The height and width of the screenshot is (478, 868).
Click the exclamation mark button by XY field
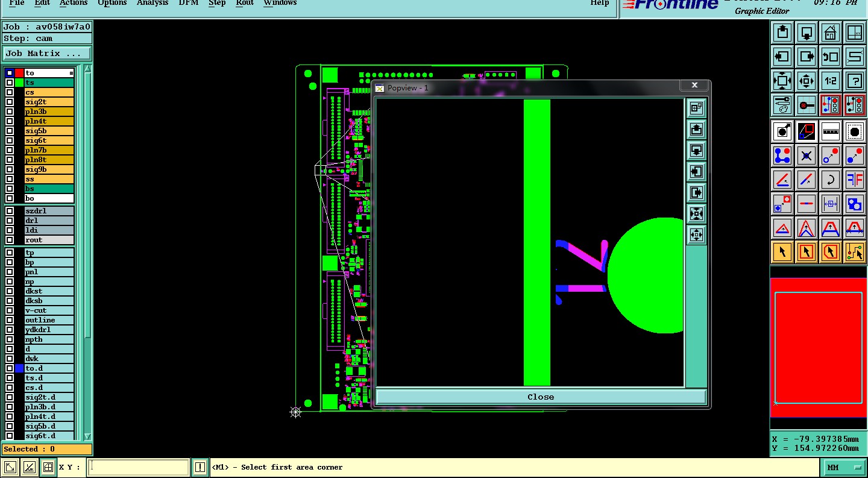click(200, 467)
